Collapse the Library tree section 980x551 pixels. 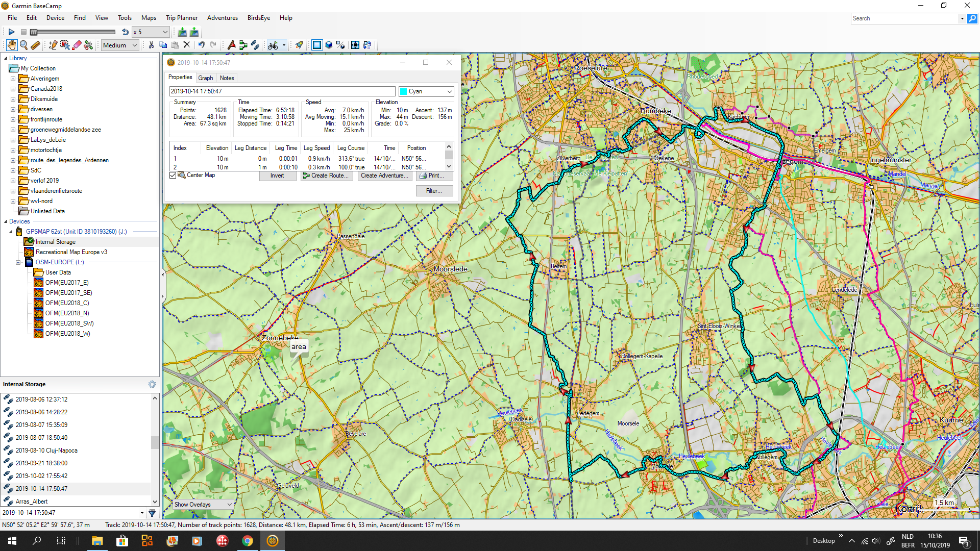click(6, 58)
